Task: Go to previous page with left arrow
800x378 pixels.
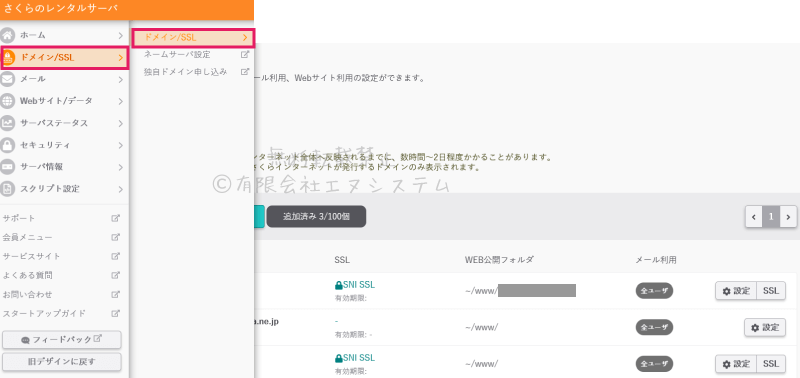Action: (x=754, y=217)
